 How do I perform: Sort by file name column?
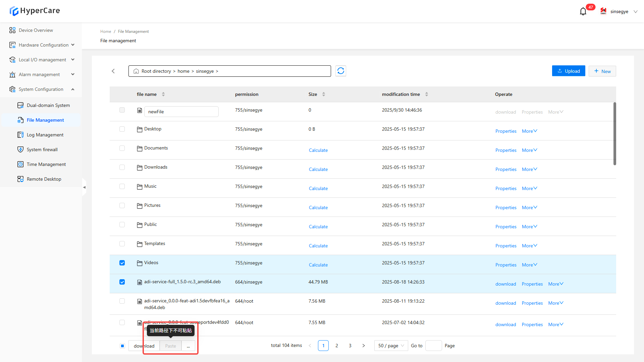pos(163,94)
